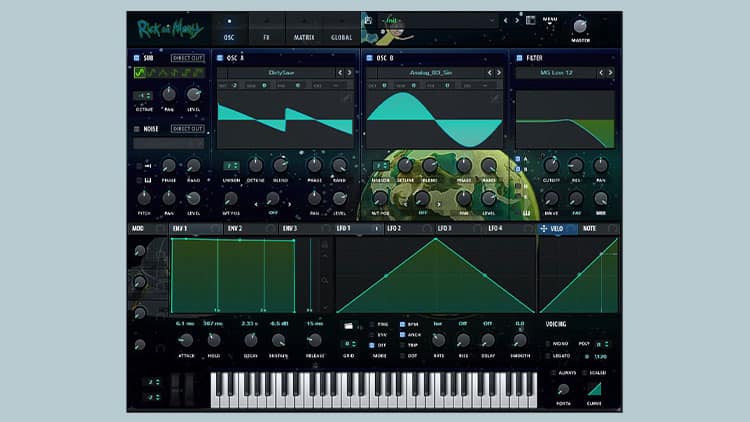Adjust the MASTER volume knob
Image resolution: width=750 pixels, height=422 pixels.
point(580,26)
